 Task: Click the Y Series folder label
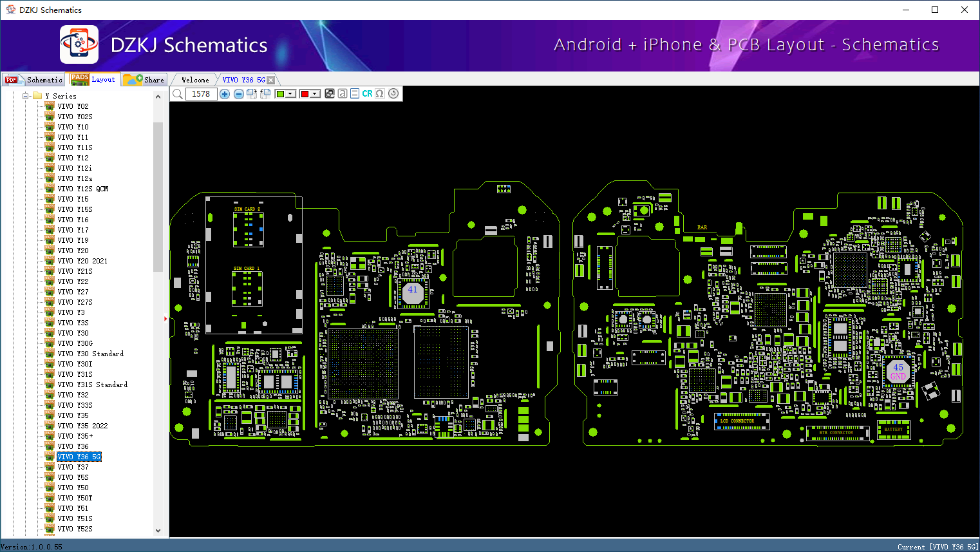coord(61,96)
